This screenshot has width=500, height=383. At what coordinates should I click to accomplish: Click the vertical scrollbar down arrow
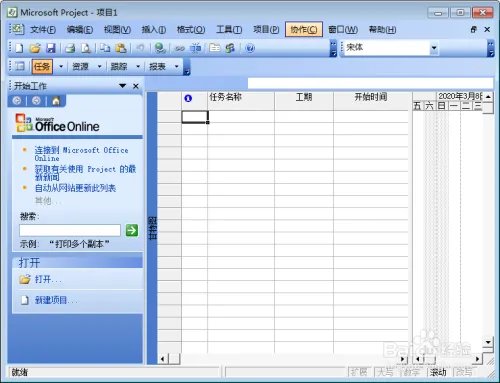point(488,342)
